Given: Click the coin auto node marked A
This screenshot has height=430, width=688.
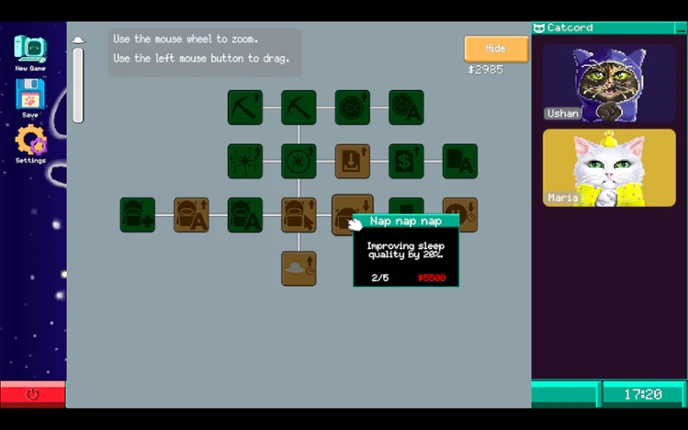Looking at the screenshot, I should (406, 108).
